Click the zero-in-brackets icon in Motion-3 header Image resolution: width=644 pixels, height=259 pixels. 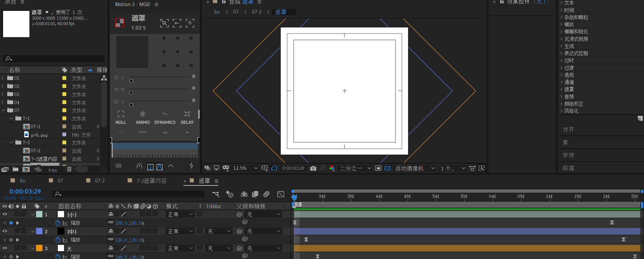click(190, 23)
